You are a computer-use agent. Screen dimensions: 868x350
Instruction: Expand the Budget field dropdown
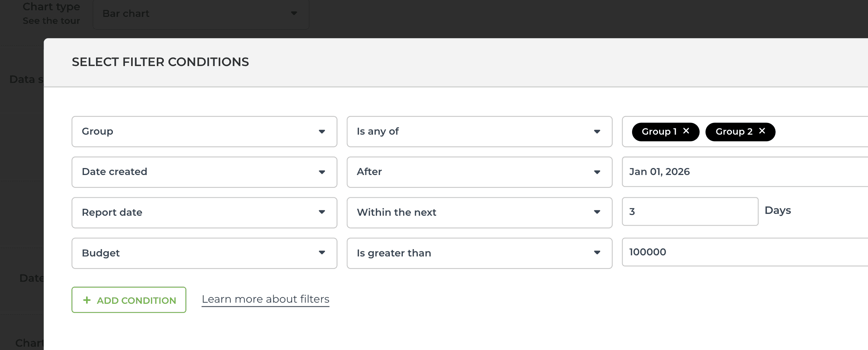[x=204, y=253]
